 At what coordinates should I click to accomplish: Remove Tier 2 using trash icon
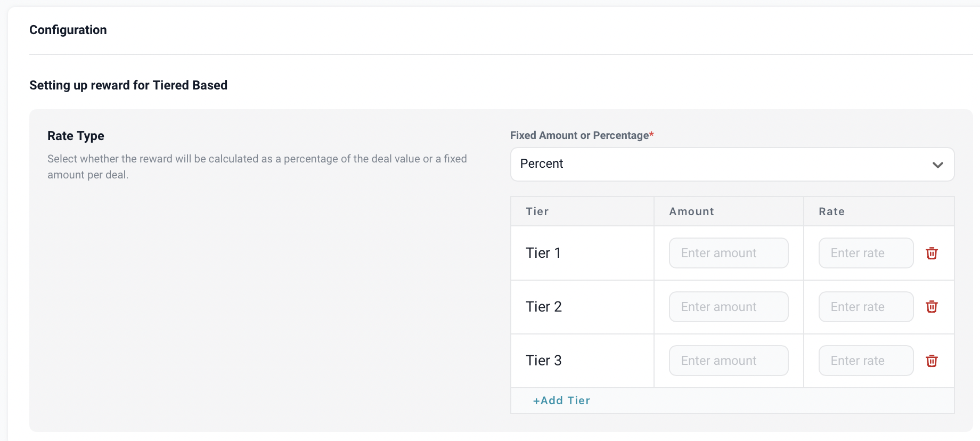[932, 307]
